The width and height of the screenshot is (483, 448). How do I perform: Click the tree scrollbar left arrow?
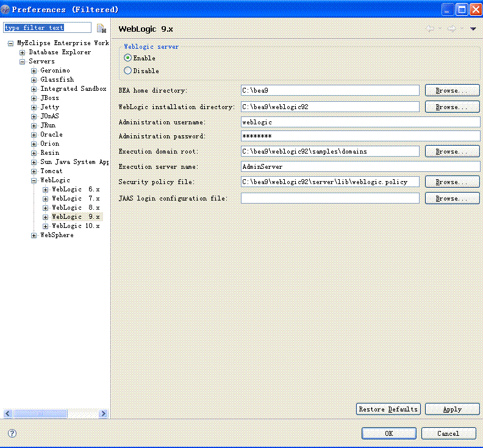(8, 413)
